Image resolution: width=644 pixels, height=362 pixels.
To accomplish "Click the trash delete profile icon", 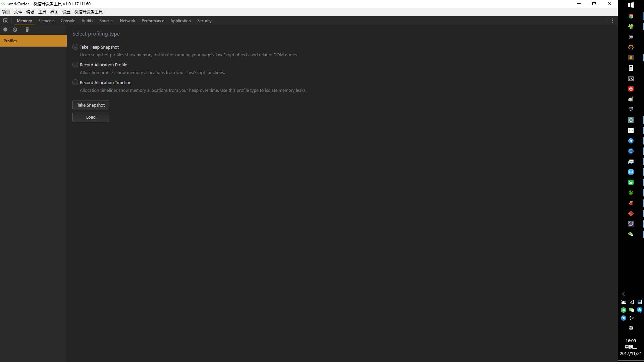I will coord(27,29).
